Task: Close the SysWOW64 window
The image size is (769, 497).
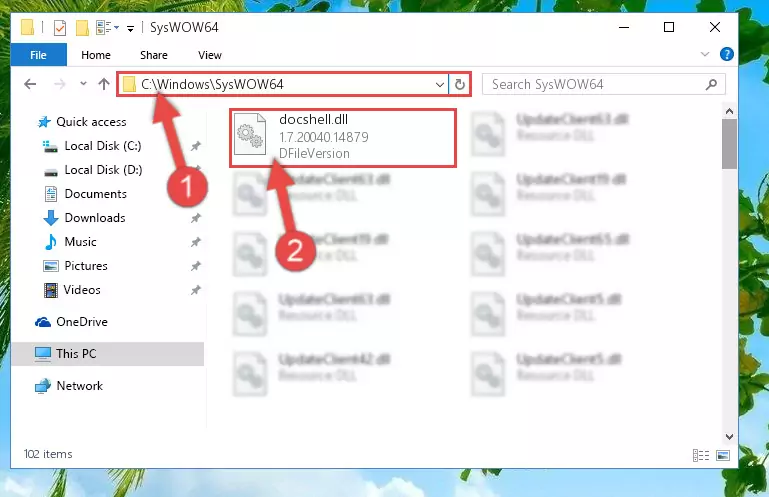Action: tap(715, 27)
